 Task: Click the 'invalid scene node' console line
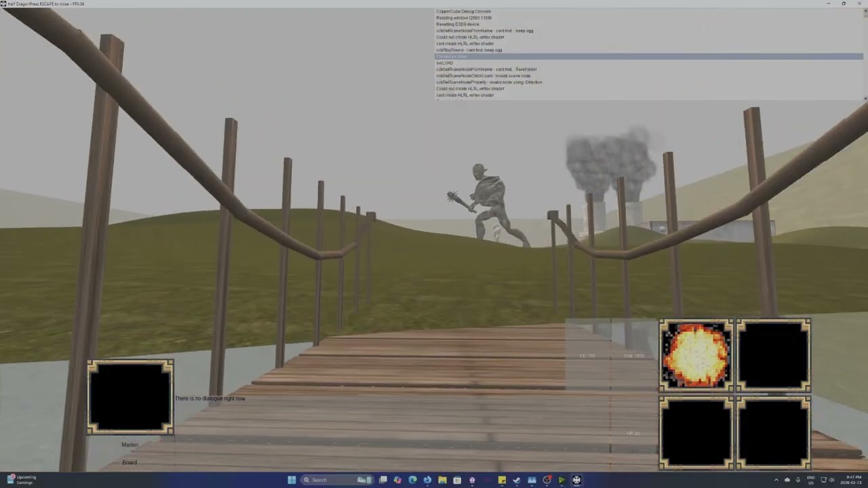484,76
